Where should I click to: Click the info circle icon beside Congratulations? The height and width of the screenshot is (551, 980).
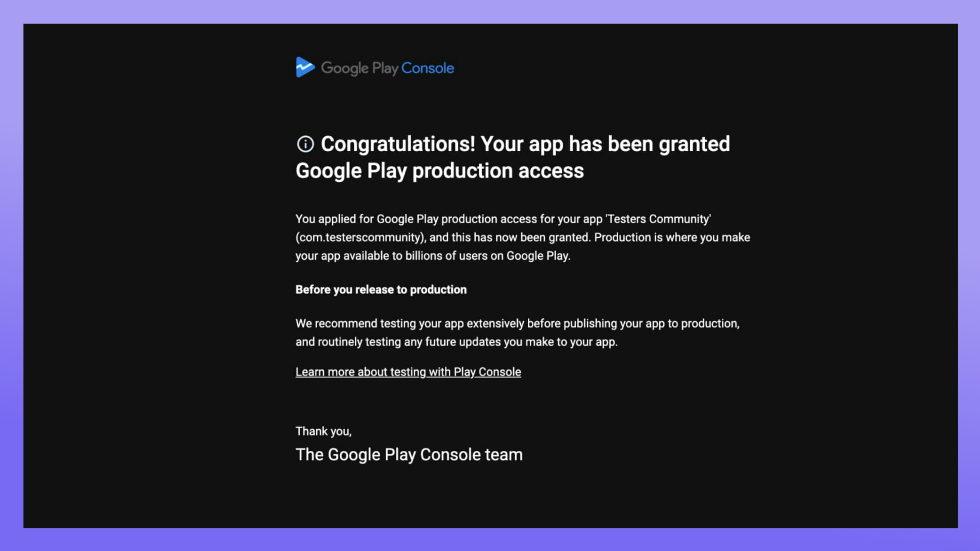point(305,144)
